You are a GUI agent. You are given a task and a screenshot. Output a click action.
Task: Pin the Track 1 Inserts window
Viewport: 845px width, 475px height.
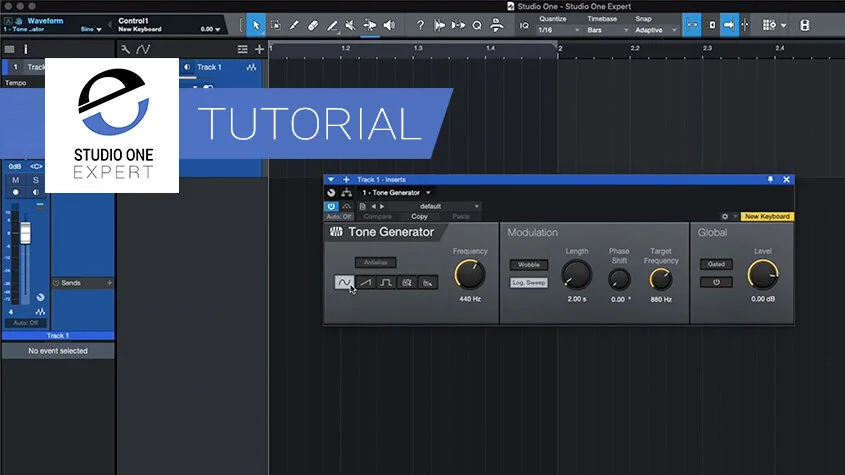coord(770,179)
